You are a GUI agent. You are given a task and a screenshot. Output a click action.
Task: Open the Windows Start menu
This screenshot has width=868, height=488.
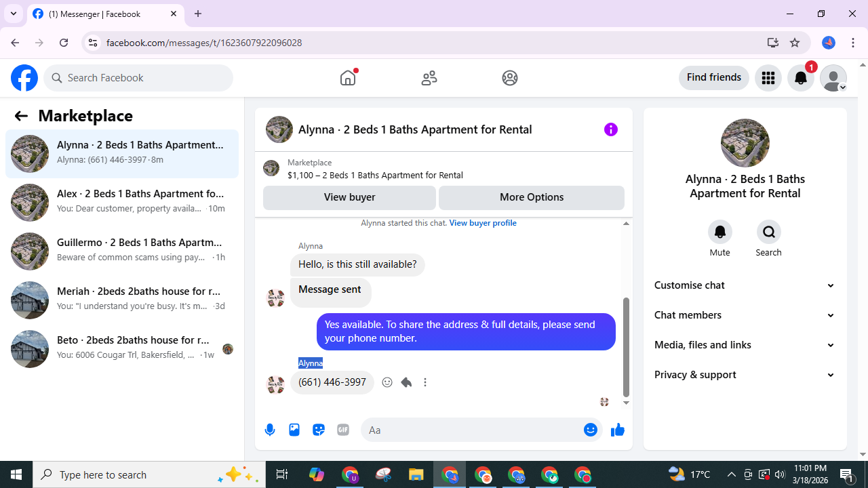coord(16,474)
